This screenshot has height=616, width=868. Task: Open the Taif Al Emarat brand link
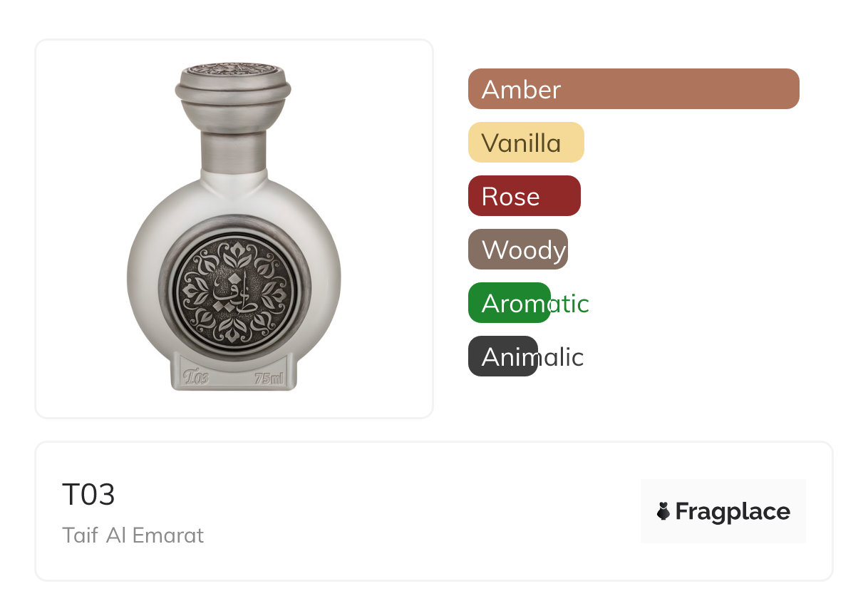click(133, 535)
